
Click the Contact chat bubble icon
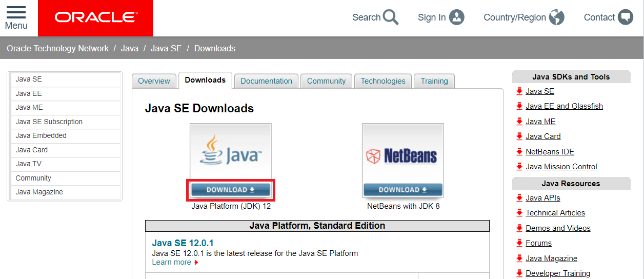(x=626, y=17)
